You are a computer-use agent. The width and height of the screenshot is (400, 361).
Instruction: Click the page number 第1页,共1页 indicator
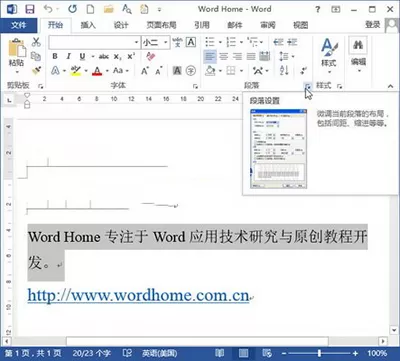[33, 353]
